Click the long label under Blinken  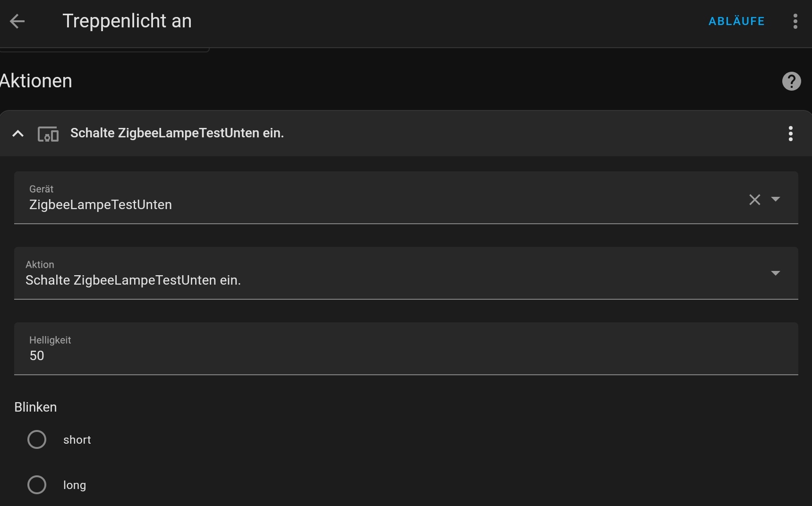[75, 485]
